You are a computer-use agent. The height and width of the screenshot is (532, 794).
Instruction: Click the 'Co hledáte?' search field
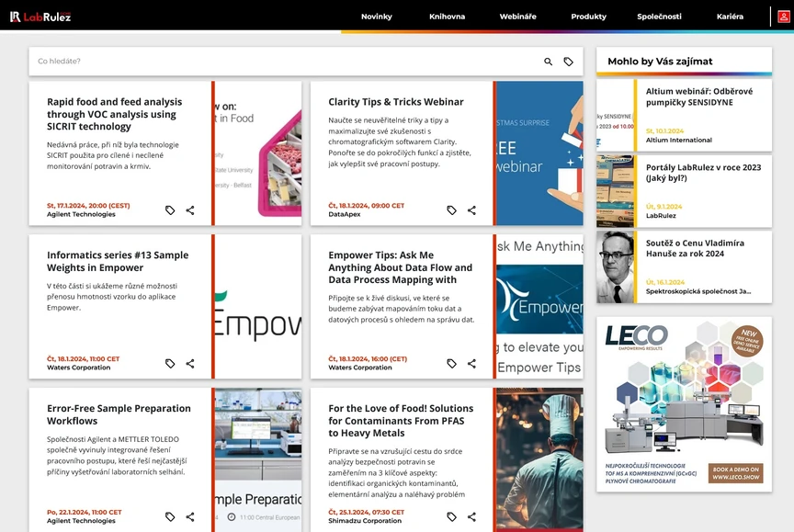276,62
